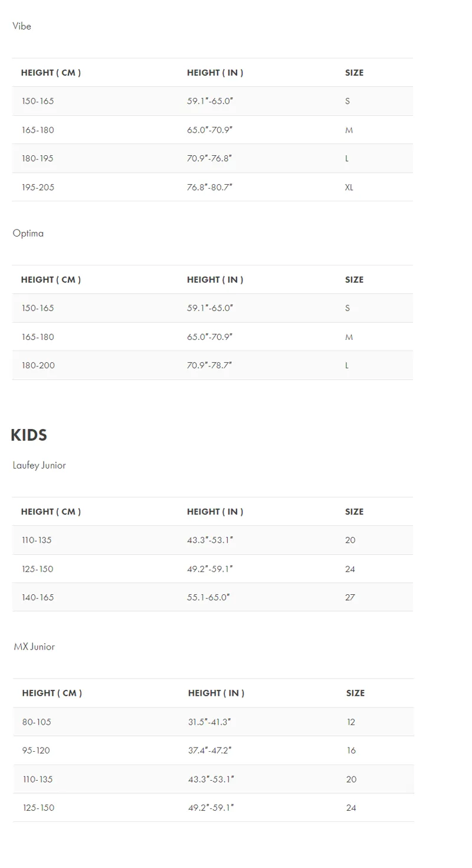Select Laufey Junior size 27 cell
The height and width of the screenshot is (868, 472).
[350, 597]
